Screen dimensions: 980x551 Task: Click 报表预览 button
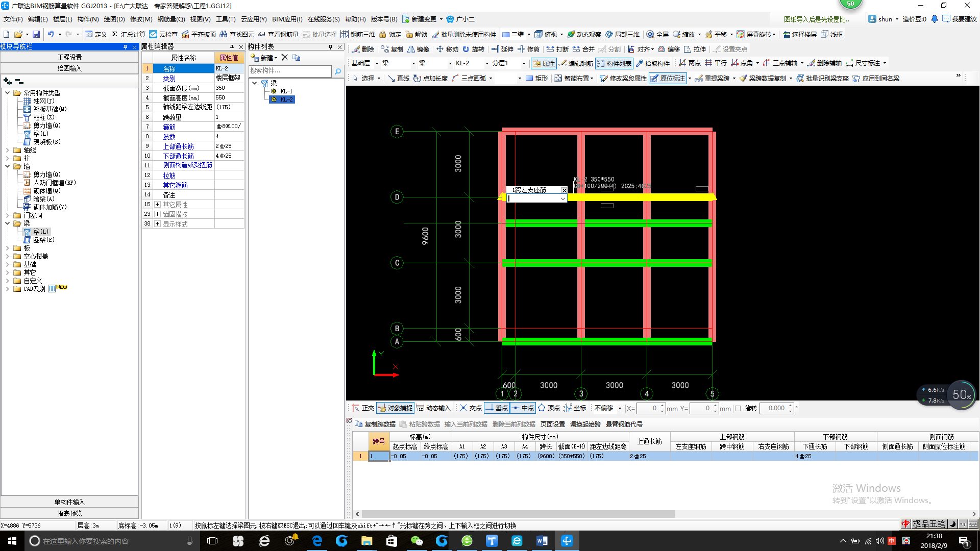pyautogui.click(x=69, y=513)
